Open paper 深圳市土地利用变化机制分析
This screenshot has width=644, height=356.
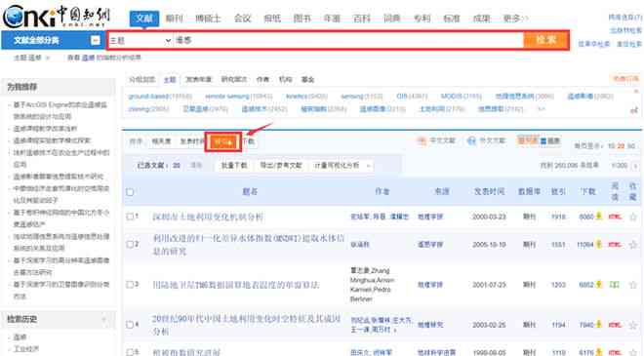point(208,217)
